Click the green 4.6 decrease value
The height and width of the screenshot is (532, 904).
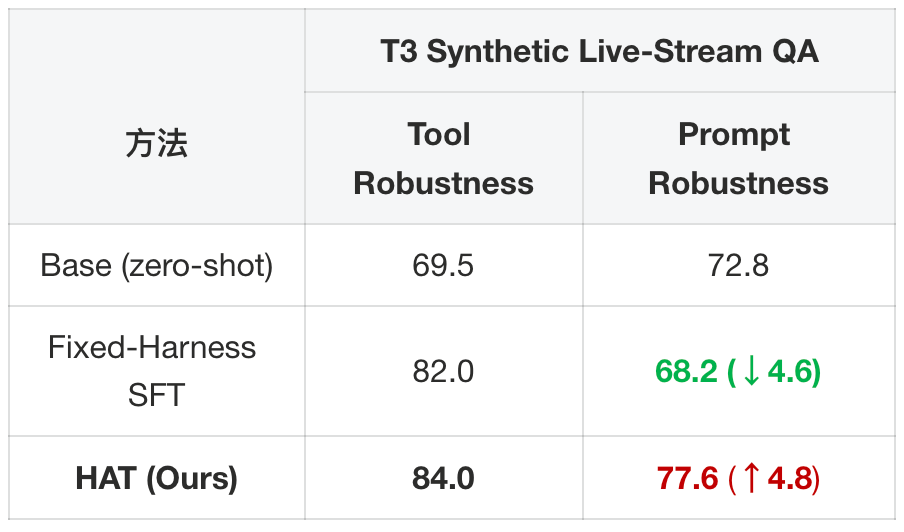click(x=789, y=371)
